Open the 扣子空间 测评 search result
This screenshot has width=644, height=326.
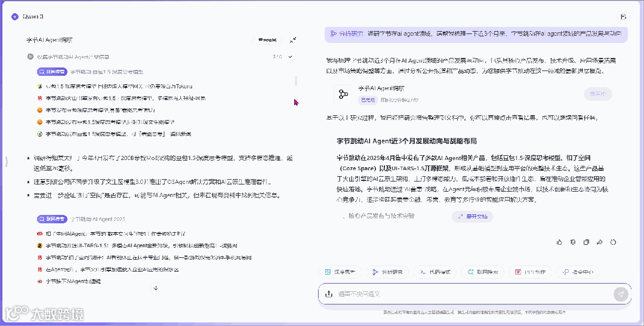pos(148,258)
